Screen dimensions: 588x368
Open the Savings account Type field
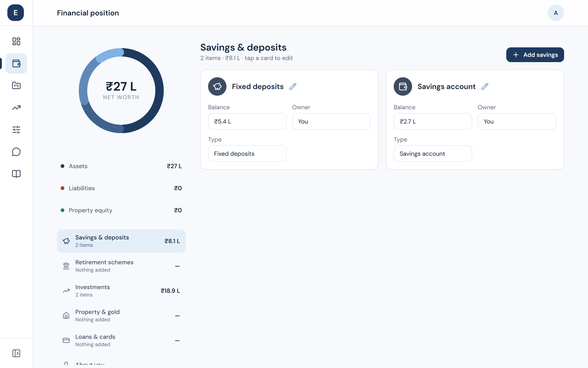click(x=433, y=154)
